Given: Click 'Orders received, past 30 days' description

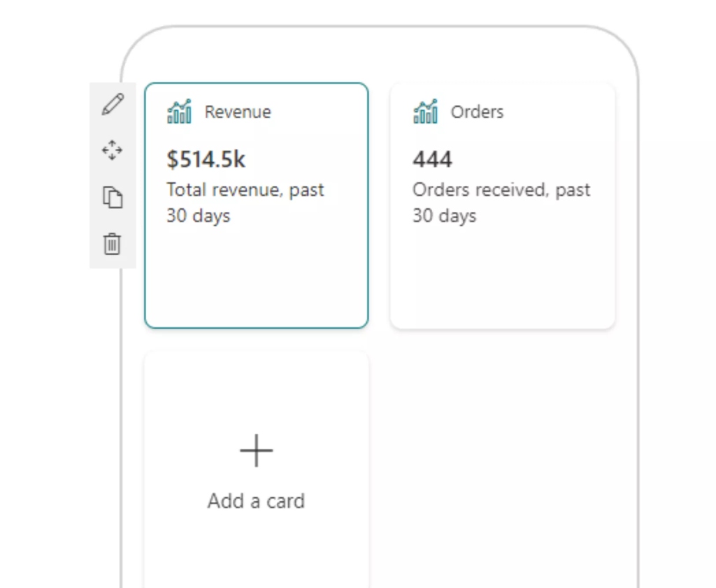Looking at the screenshot, I should coord(501,202).
